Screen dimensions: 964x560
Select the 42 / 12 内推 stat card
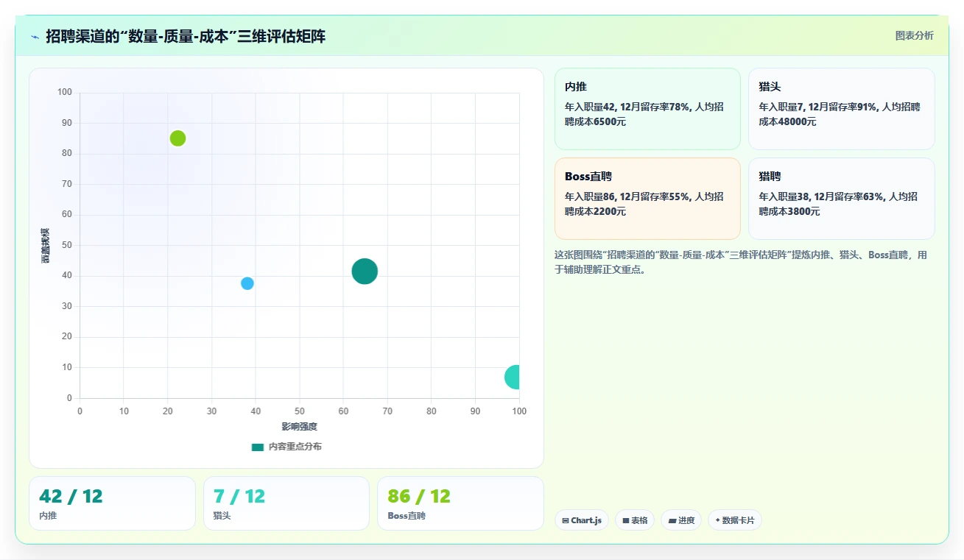point(112,503)
